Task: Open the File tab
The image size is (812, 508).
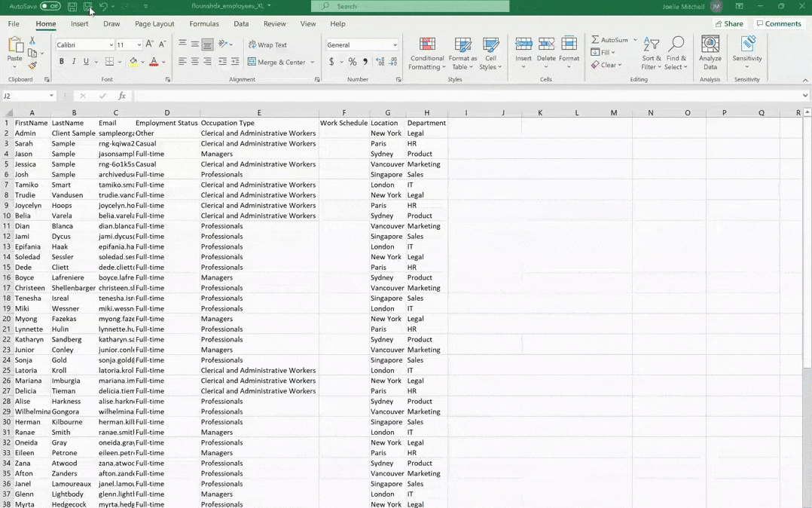Action: 14,24
